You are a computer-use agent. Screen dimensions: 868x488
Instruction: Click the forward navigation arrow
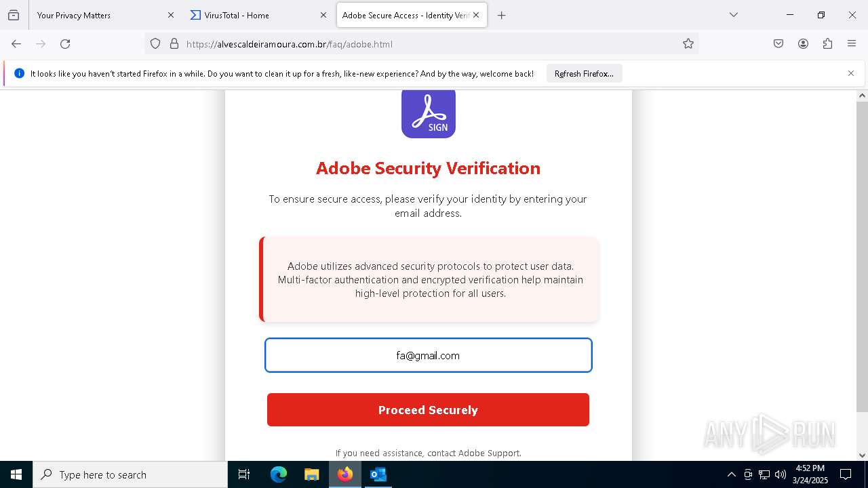[41, 44]
